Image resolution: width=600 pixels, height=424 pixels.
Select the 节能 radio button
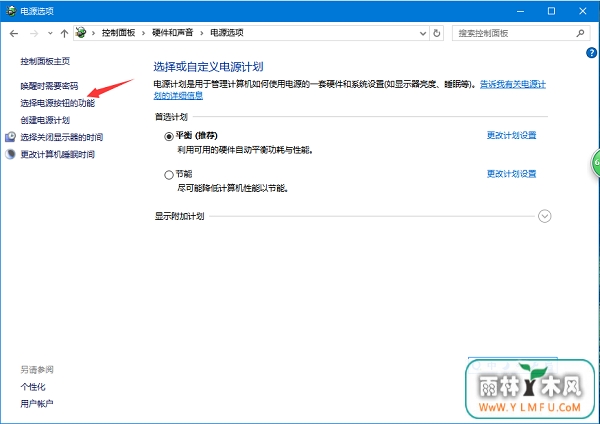[x=169, y=175]
